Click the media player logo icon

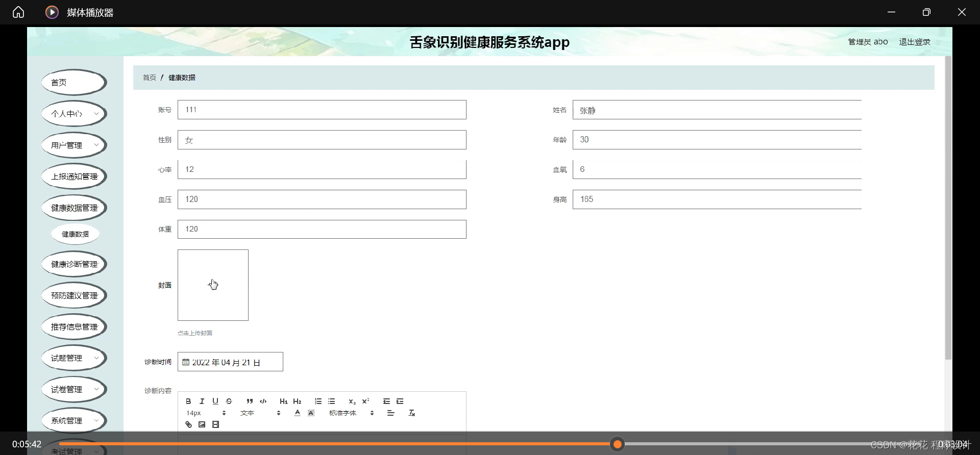(52, 12)
